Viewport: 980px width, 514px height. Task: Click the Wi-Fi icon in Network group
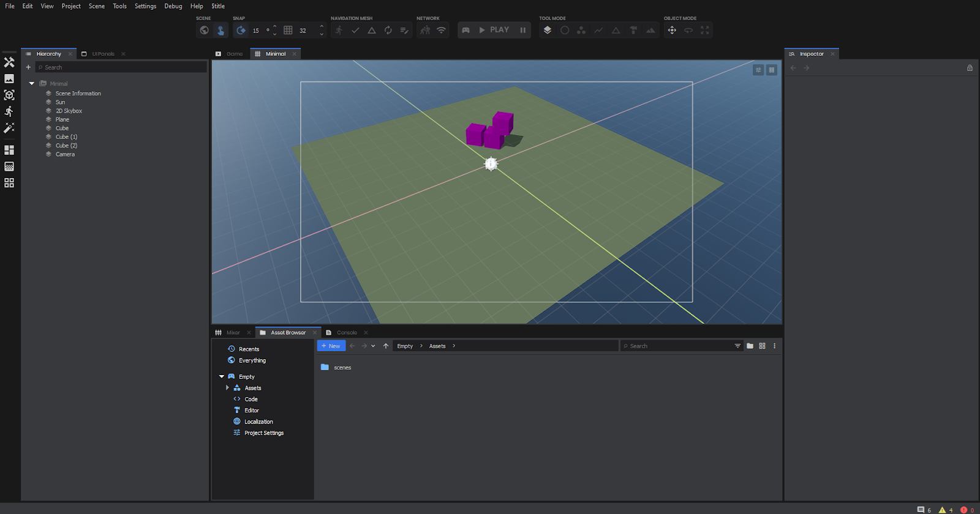[x=441, y=30]
